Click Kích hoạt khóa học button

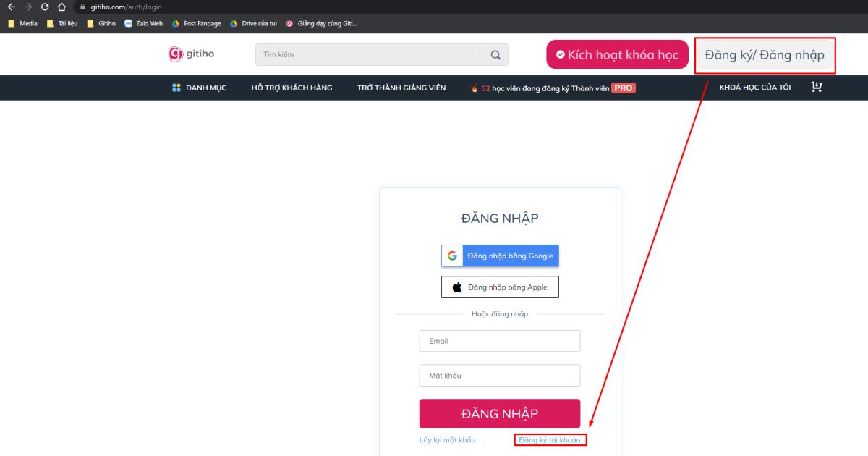point(617,54)
